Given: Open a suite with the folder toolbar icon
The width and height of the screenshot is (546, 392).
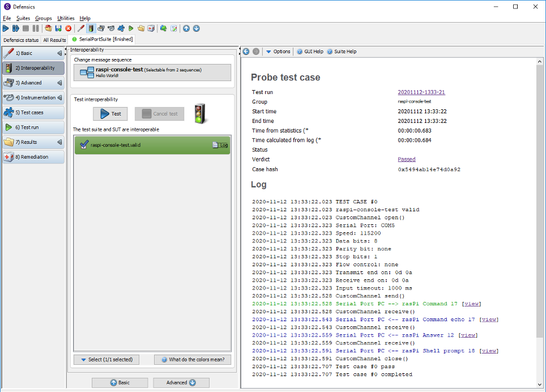Looking at the screenshot, I should (47, 28).
